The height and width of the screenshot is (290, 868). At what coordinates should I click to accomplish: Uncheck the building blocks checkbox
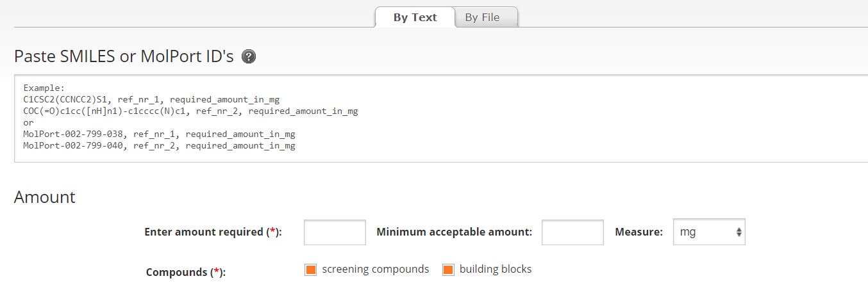coord(448,270)
